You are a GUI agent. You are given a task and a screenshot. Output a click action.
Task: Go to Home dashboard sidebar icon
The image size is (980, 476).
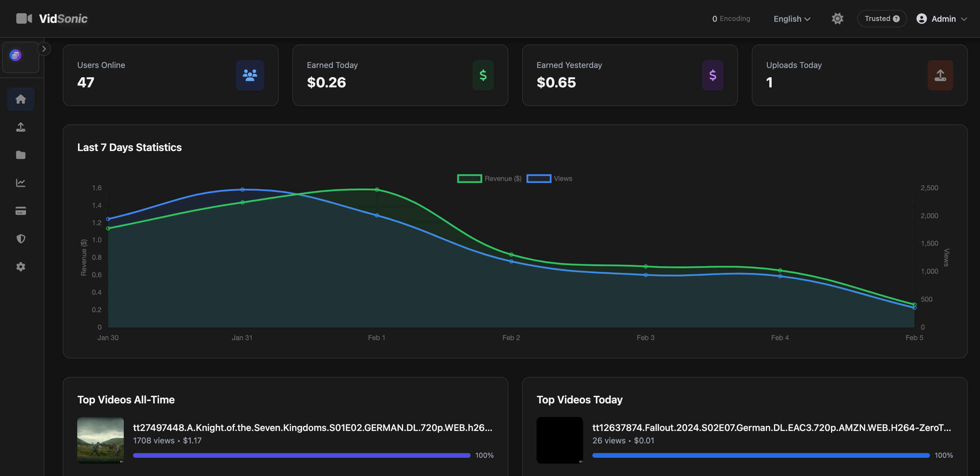click(x=21, y=99)
